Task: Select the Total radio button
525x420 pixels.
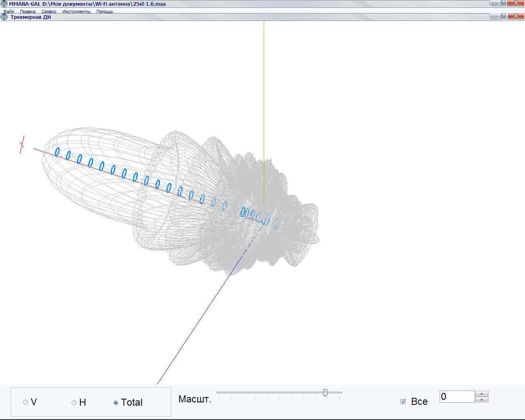Action: [x=116, y=402]
